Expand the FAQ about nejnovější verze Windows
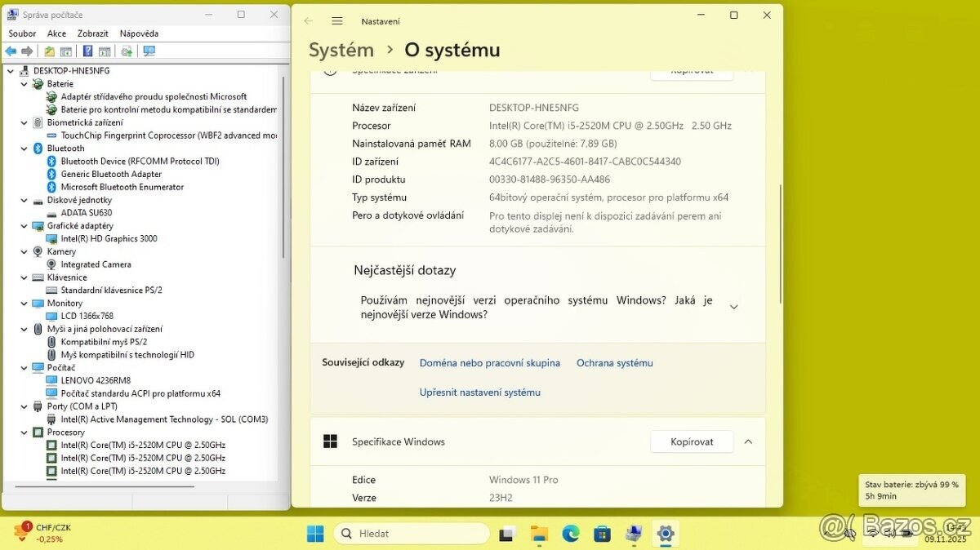 (x=733, y=306)
